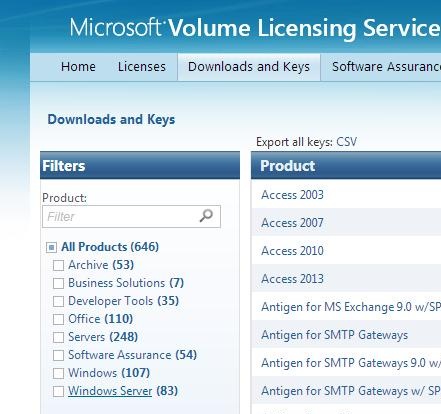
Task: Click the All Products (646) label
Action: click(x=110, y=247)
